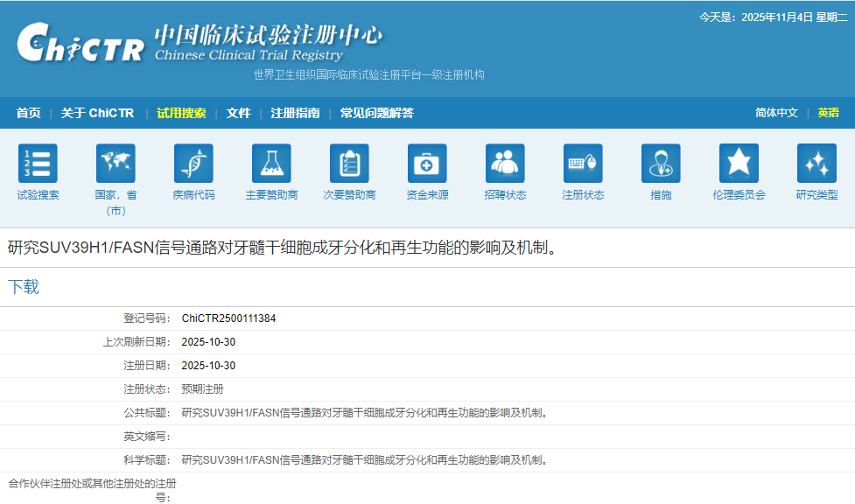Click the 招聘状态 recruitment status icon

click(505, 162)
